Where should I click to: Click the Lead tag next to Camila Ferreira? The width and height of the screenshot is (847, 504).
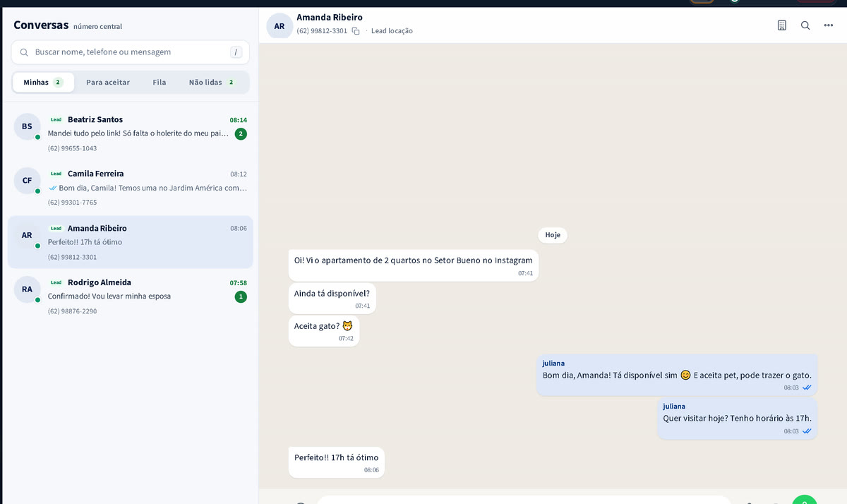(x=56, y=174)
